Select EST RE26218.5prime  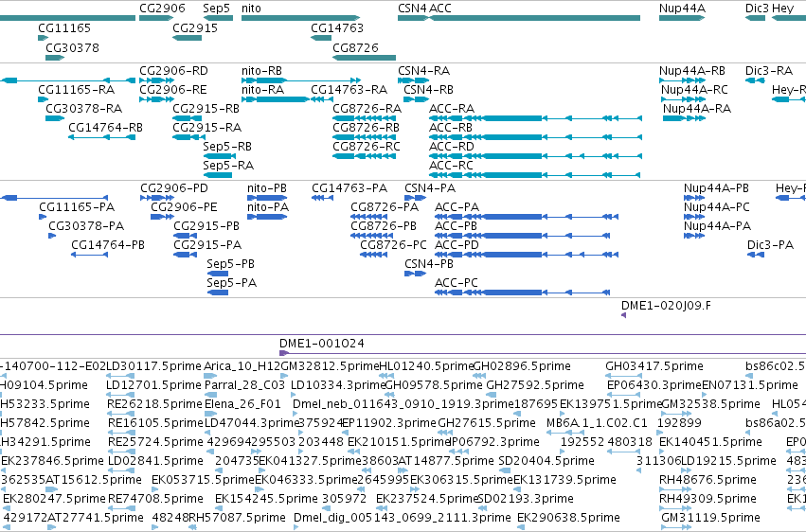[154, 404]
